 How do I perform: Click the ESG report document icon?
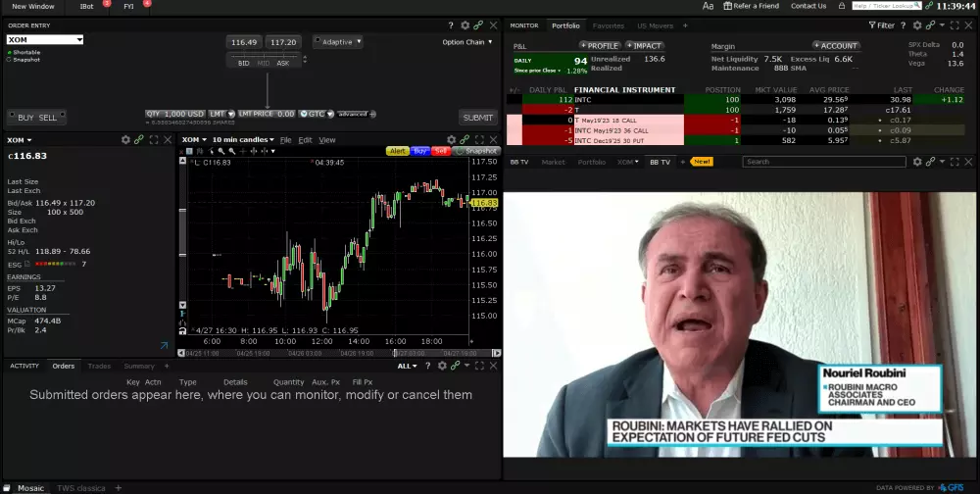(x=28, y=264)
